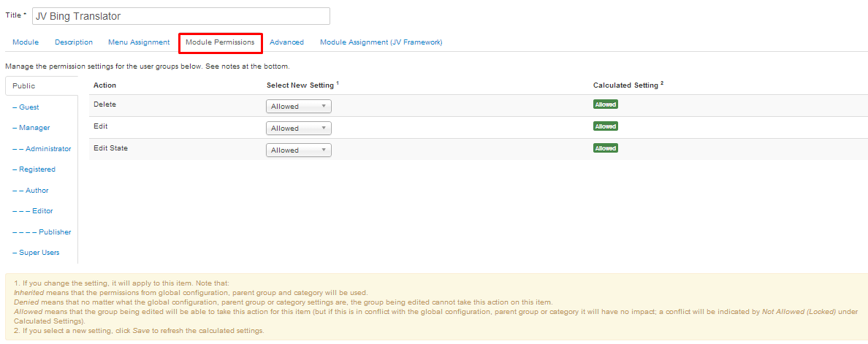The width and height of the screenshot is (868, 344).
Task: Select the Module Permissions tab
Action: [x=220, y=42]
